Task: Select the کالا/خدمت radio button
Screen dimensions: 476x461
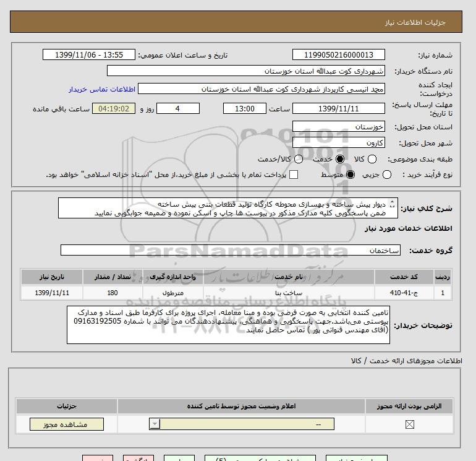Action: 299,159
